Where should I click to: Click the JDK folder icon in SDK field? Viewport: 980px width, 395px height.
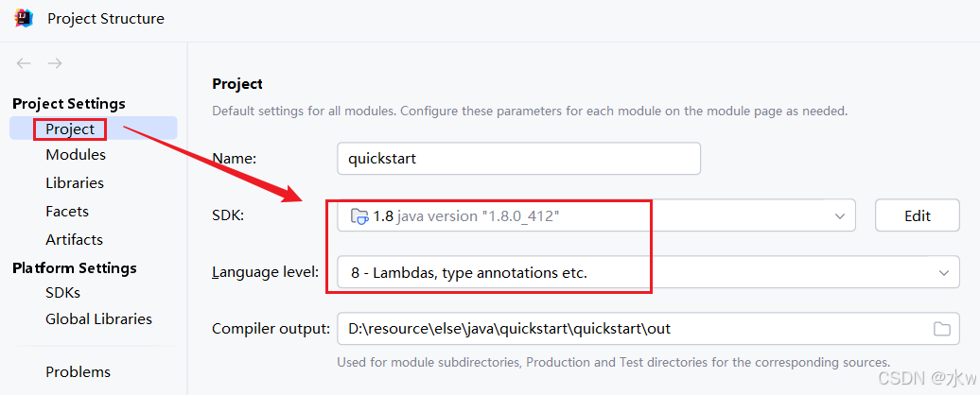359,216
